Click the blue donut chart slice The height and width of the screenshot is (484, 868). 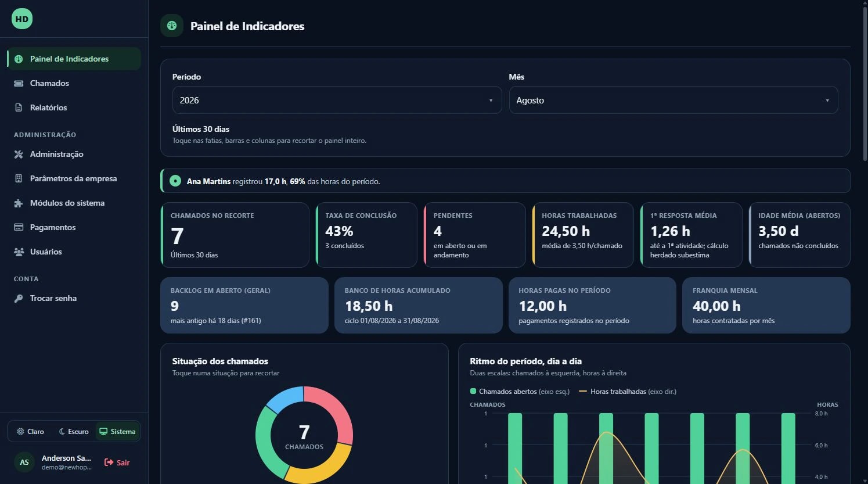(x=286, y=398)
